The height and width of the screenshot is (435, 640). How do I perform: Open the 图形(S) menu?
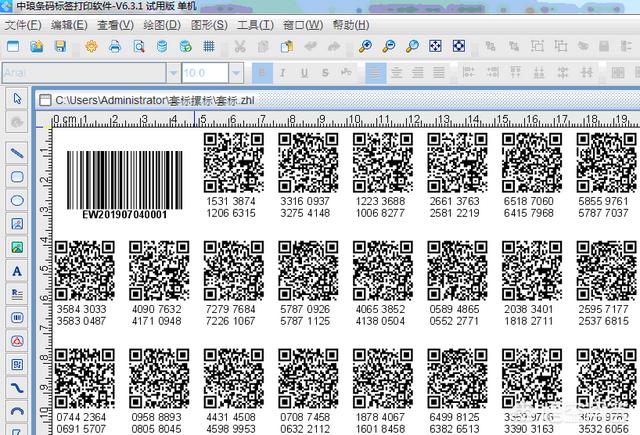pyautogui.click(x=209, y=25)
